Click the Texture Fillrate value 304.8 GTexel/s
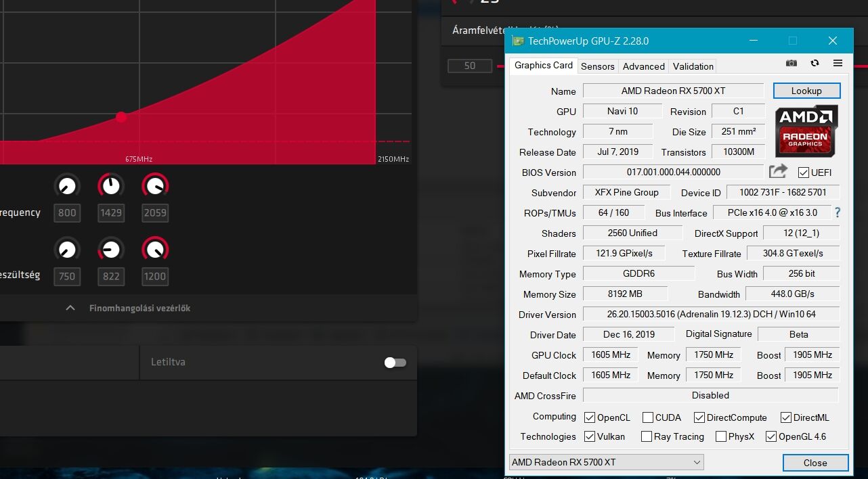Viewport: 868px width, 479px height. click(793, 253)
